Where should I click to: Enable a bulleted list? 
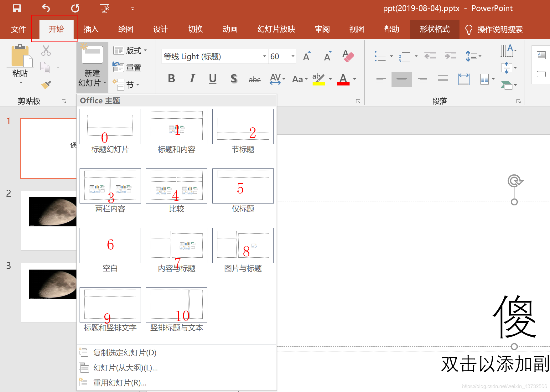(x=380, y=56)
